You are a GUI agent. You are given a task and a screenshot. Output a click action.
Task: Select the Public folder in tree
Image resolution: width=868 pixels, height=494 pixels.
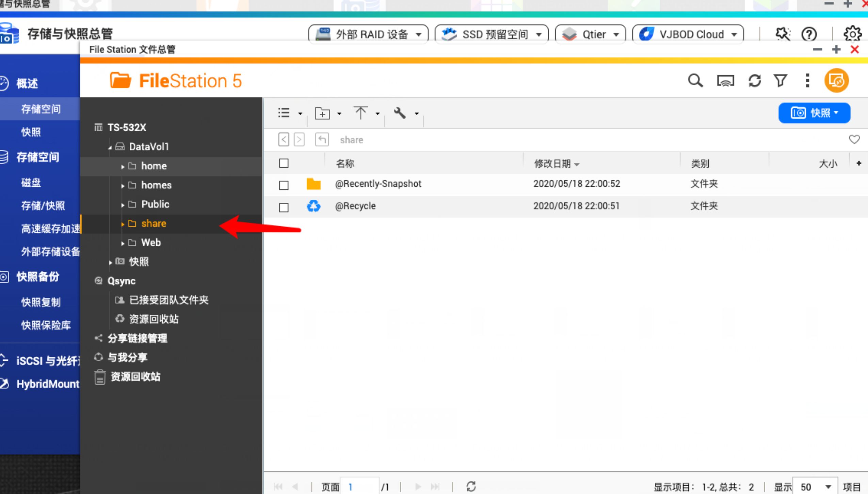155,204
